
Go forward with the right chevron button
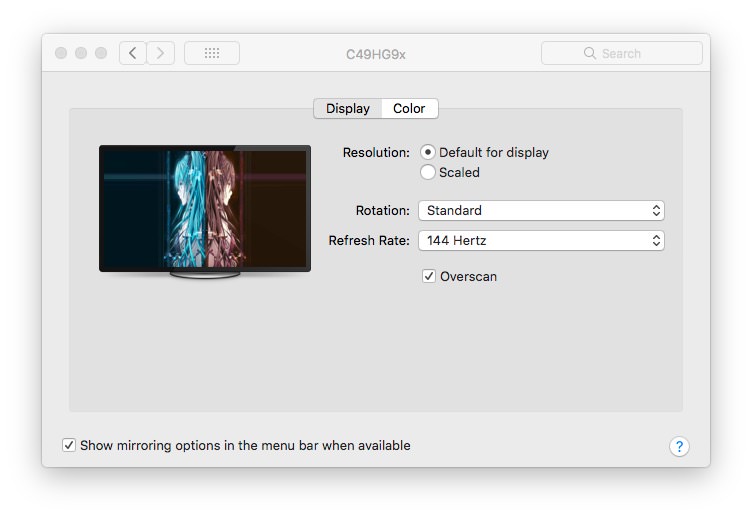[160, 53]
